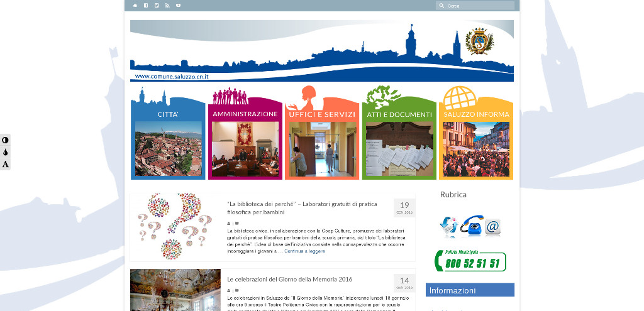The width and height of the screenshot is (644, 311).
Task: Open the home icon in top bar
Action: tap(135, 5)
